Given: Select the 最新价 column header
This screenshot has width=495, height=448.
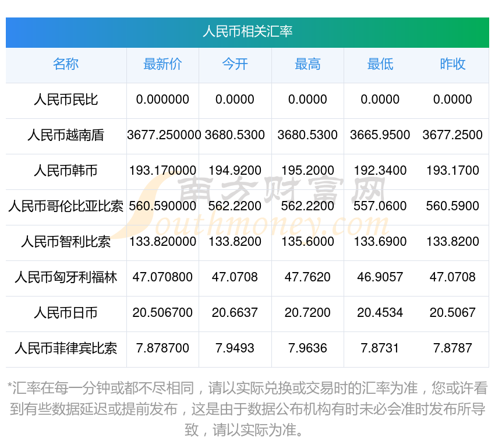Looking at the screenshot, I should click(x=162, y=64).
